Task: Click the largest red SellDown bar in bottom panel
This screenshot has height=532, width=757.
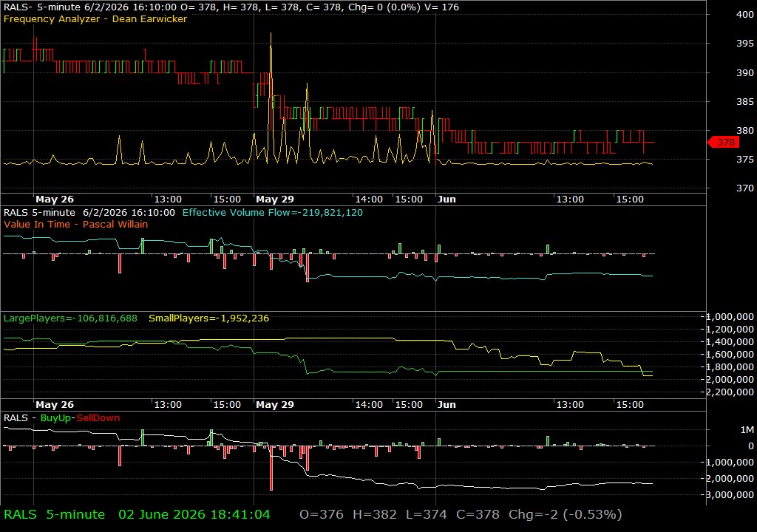Action: pos(271,468)
